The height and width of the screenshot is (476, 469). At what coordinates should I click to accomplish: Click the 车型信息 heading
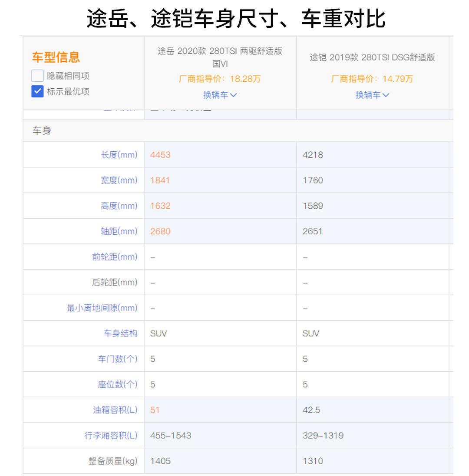(x=56, y=57)
